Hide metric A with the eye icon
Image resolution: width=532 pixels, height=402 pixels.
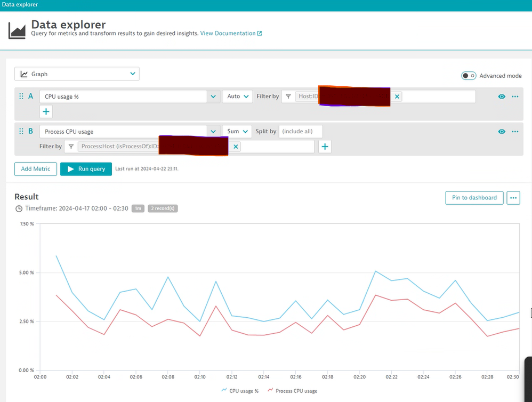click(x=502, y=97)
